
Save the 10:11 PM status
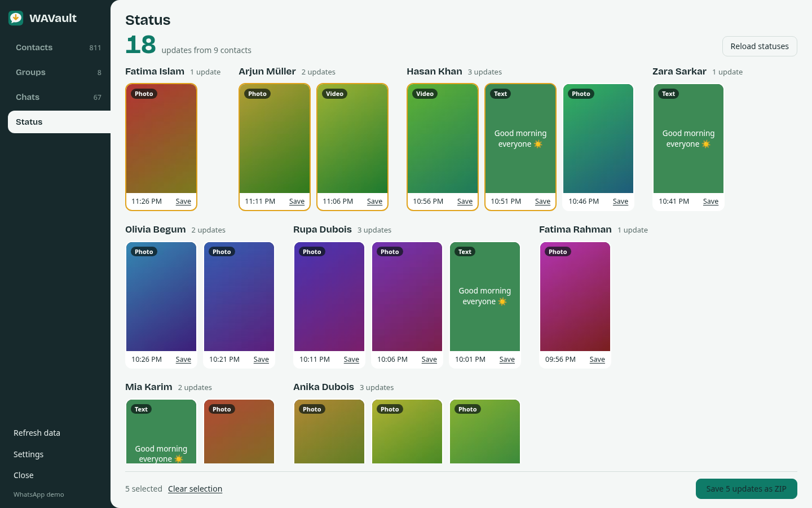pos(351,360)
